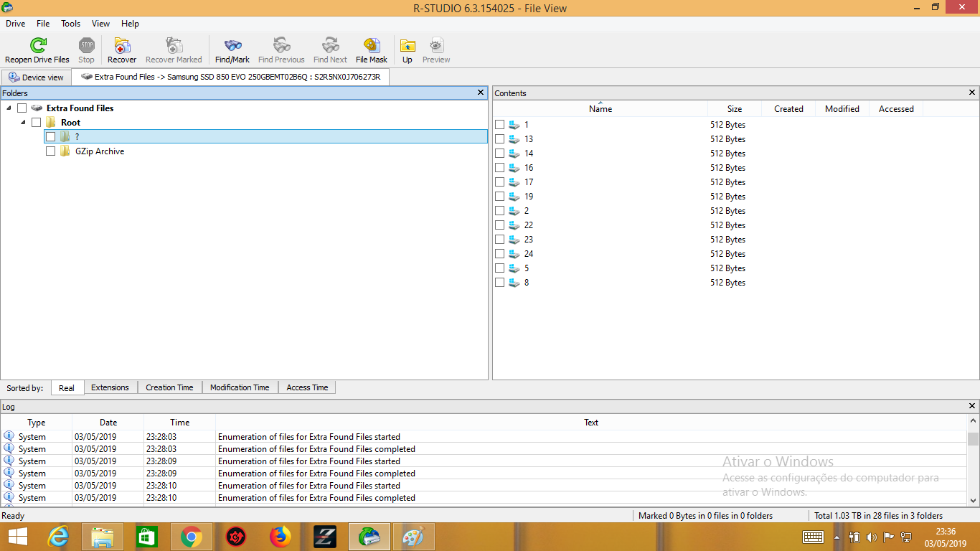Click the Log panel scroll down arrow
Image resolution: width=980 pixels, height=551 pixels.
point(973,500)
